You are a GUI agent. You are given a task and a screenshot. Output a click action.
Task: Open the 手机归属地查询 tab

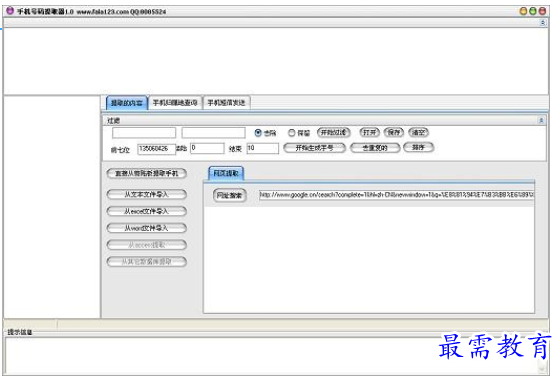point(175,103)
